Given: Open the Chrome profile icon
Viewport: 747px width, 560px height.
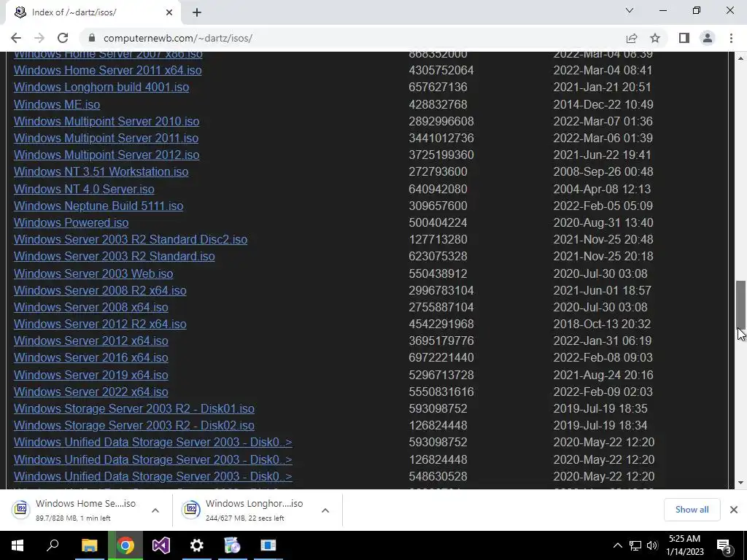Looking at the screenshot, I should click(708, 38).
